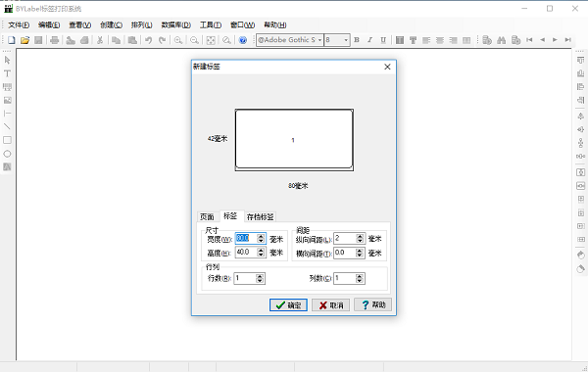Open the font name dropdown
This screenshot has height=372, width=588.
click(319, 40)
